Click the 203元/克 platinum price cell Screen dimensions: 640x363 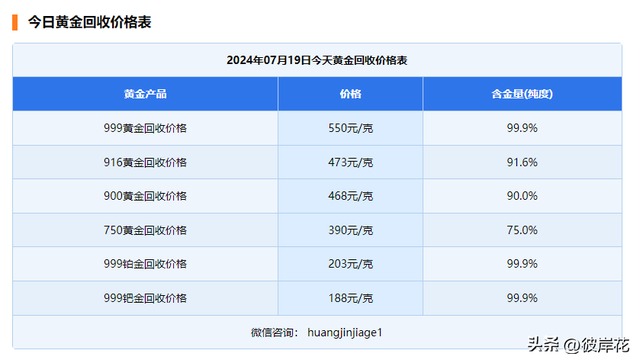(351, 264)
